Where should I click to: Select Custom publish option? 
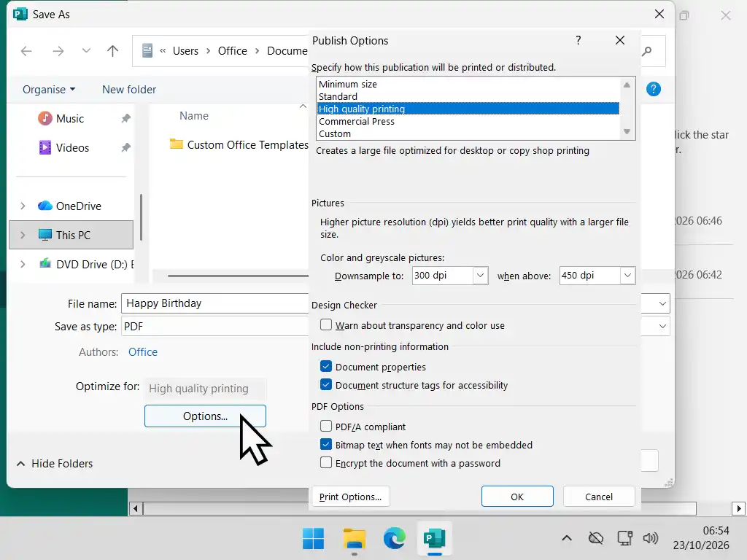[x=468, y=134]
